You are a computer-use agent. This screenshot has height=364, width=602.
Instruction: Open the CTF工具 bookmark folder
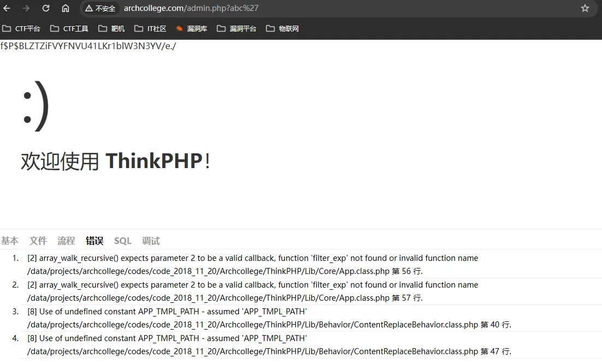(x=69, y=28)
